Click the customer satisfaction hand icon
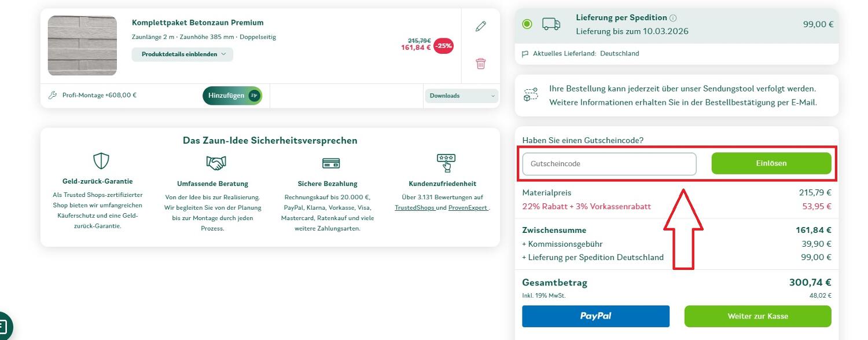The width and height of the screenshot is (868, 340). point(446,163)
